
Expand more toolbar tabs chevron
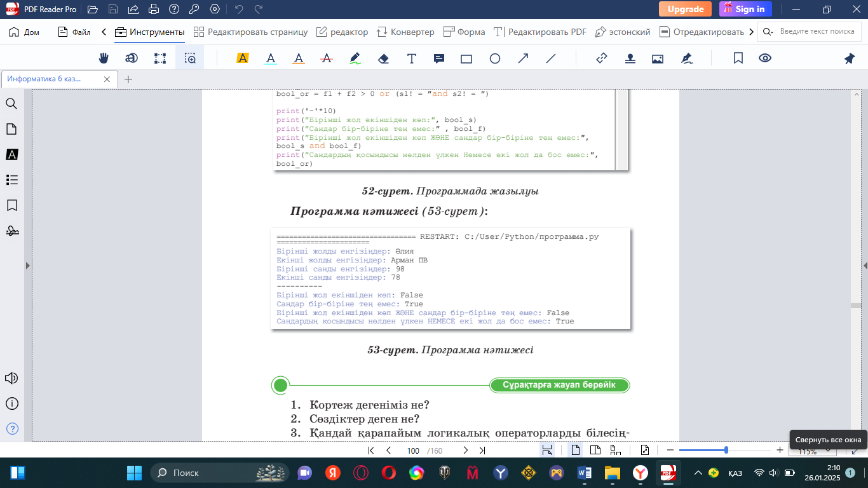tap(752, 32)
